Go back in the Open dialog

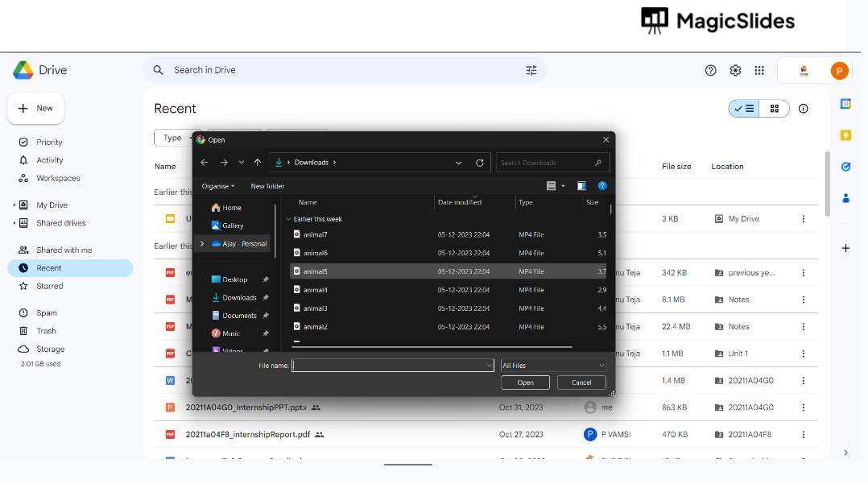205,162
